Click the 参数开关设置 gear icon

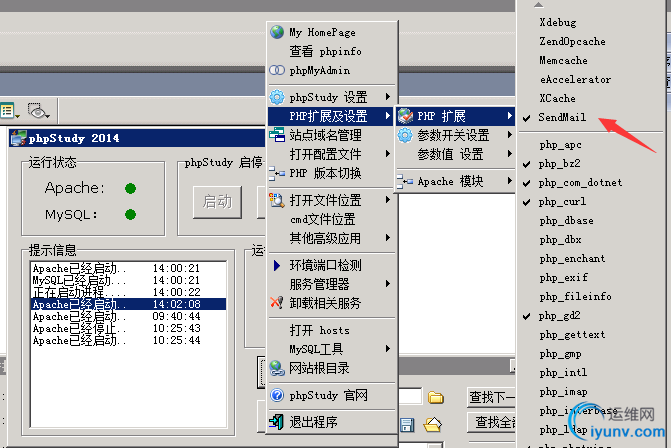[x=405, y=135]
